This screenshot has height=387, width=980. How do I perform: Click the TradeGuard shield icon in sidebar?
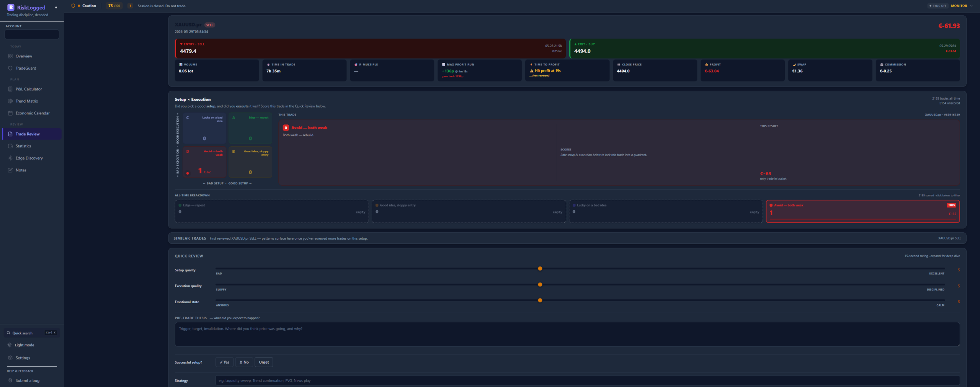tap(10, 68)
